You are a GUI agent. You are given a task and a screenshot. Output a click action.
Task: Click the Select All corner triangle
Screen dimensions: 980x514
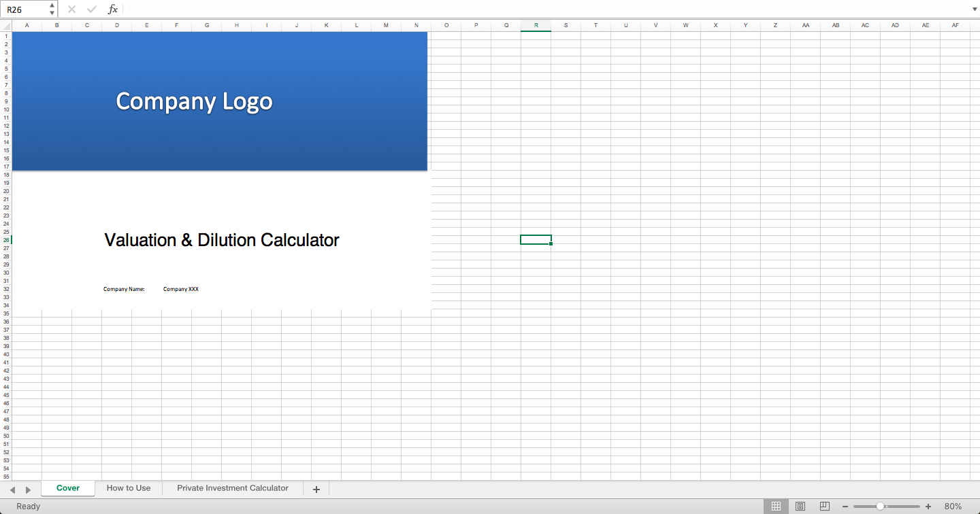pyautogui.click(x=6, y=25)
